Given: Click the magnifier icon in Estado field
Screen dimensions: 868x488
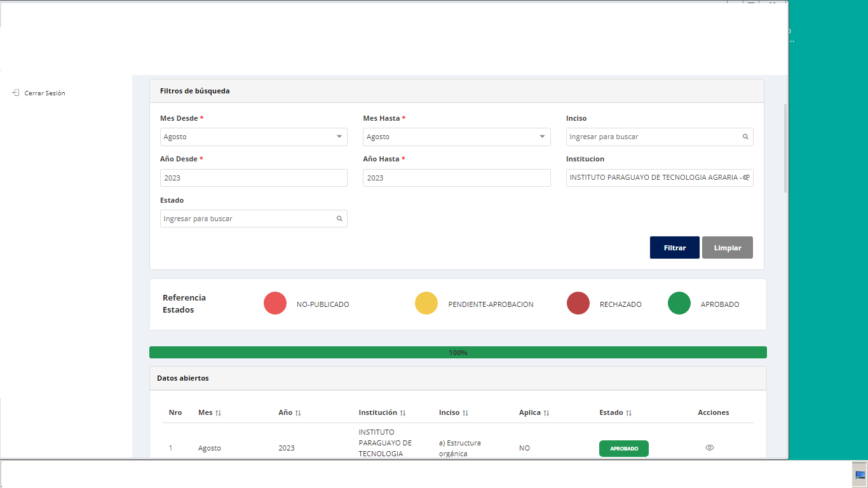Looking at the screenshot, I should (339, 219).
